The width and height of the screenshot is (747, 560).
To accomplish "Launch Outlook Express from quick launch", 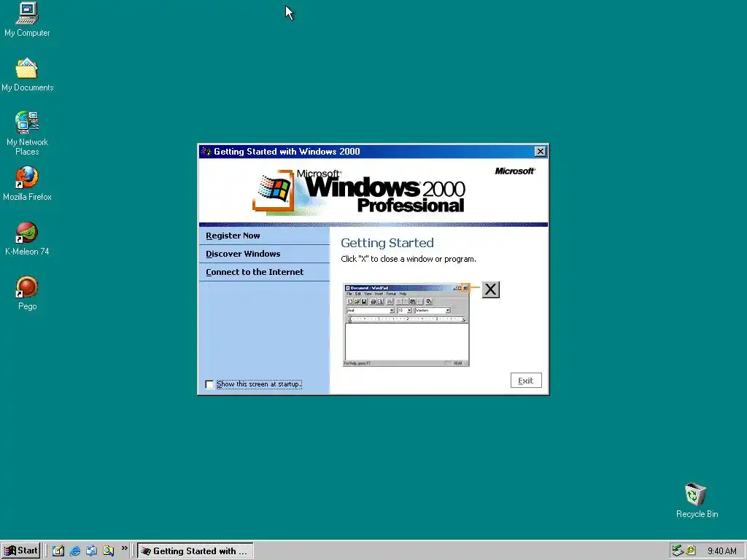I will coord(91,551).
